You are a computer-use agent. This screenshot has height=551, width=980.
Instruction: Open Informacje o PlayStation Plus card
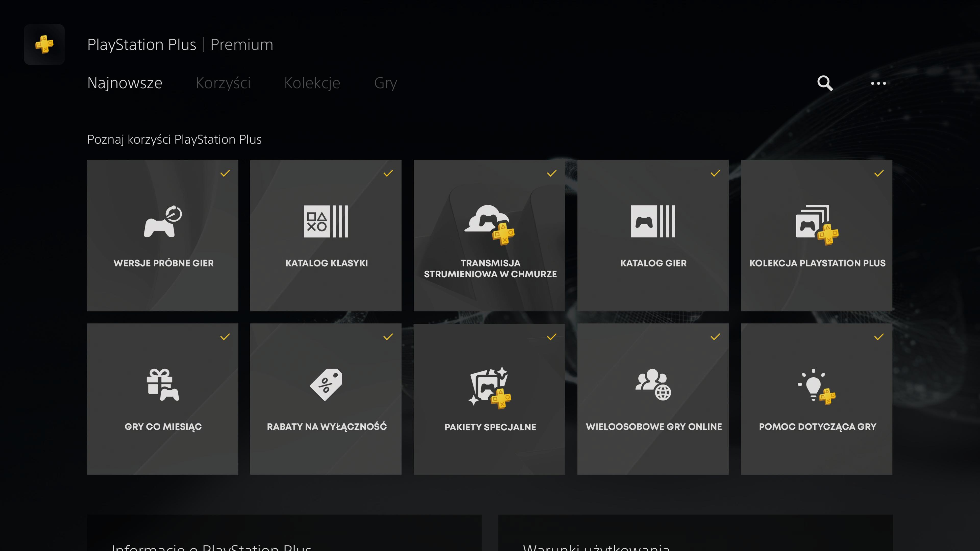tap(284, 533)
